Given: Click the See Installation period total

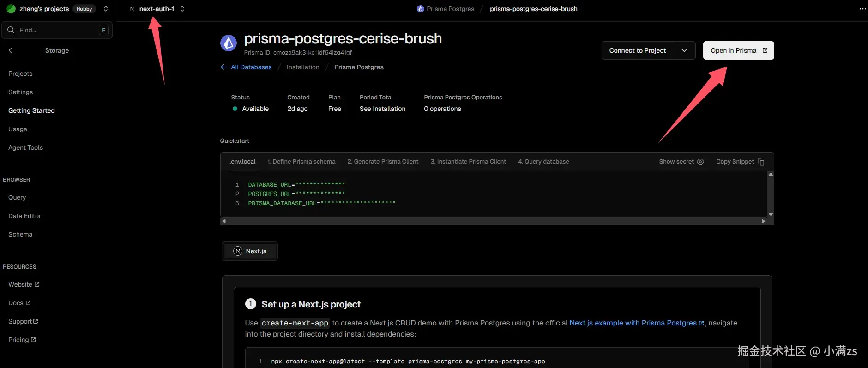Looking at the screenshot, I should (x=382, y=109).
